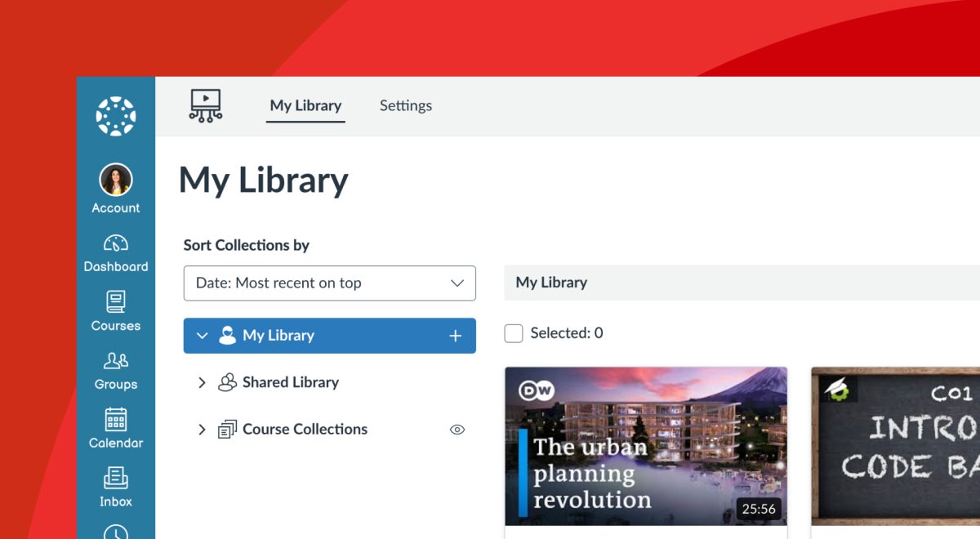
Task: Select Course Collections in the tree
Action: tap(305, 430)
